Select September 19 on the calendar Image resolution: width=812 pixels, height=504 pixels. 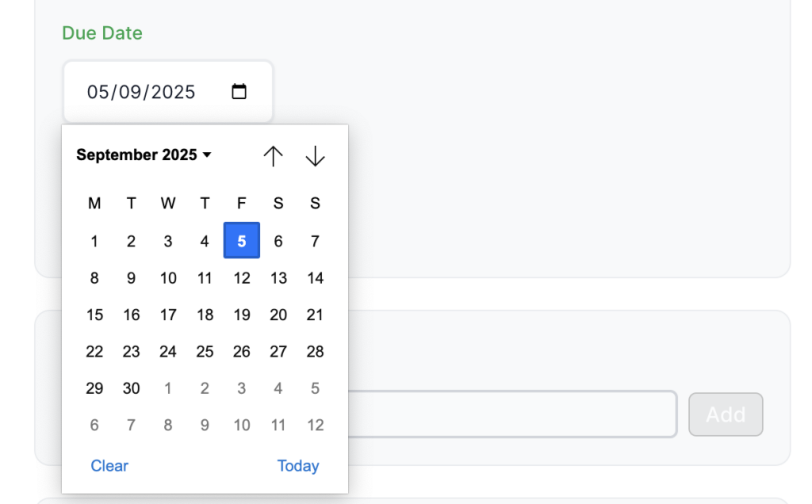tap(242, 315)
